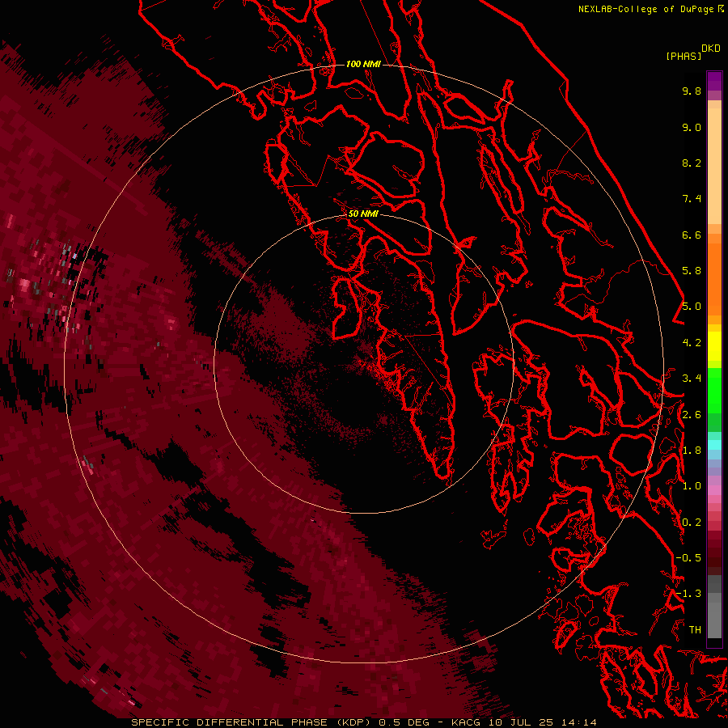728x728 pixels.
Task: Click the 14:14 timestamp
Action: (x=578, y=722)
